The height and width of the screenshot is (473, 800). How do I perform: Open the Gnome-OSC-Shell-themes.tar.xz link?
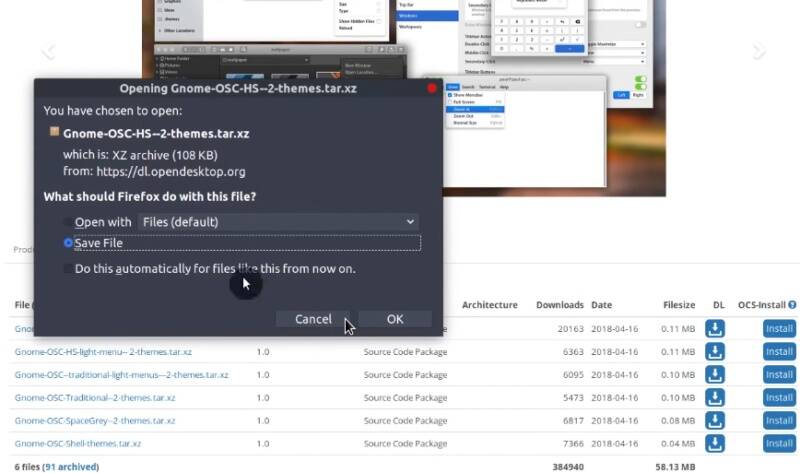point(78,443)
